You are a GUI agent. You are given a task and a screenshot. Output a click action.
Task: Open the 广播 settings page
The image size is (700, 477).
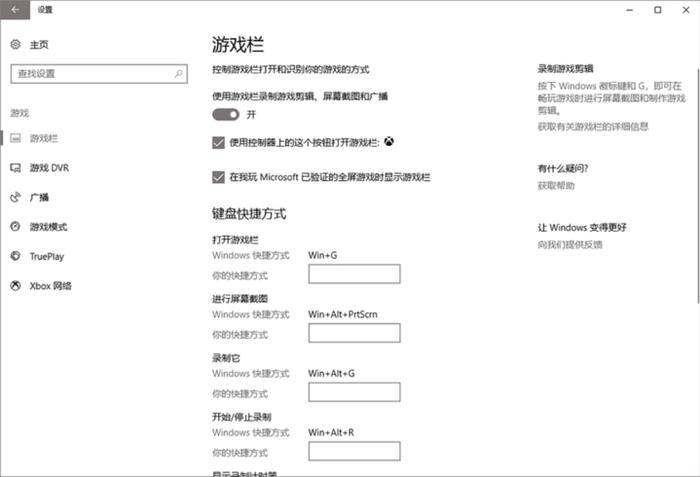(39, 197)
